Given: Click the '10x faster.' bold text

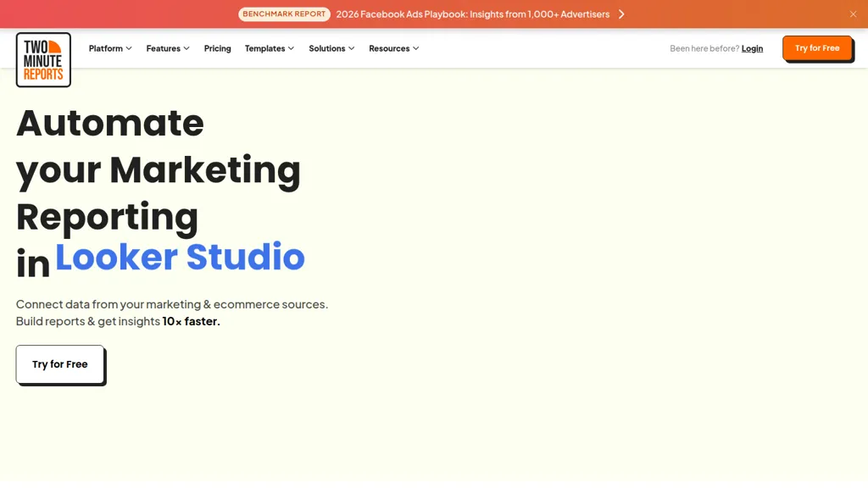Looking at the screenshot, I should pyautogui.click(x=191, y=321).
